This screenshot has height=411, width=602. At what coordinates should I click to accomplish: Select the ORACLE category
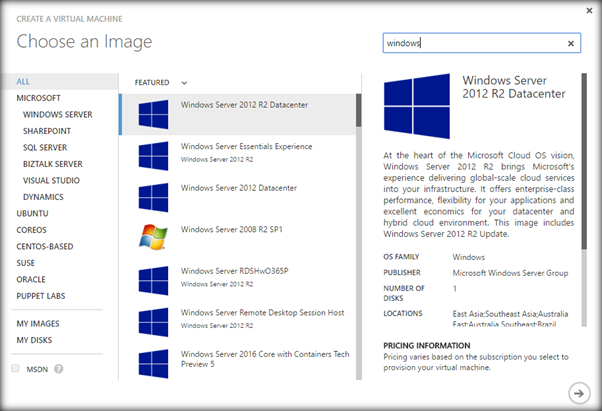(31, 279)
